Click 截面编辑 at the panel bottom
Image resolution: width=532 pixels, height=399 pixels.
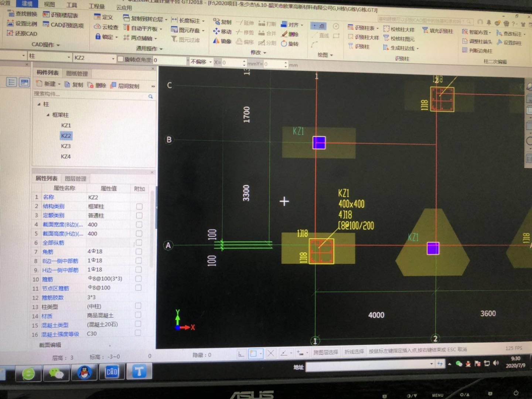click(x=50, y=345)
